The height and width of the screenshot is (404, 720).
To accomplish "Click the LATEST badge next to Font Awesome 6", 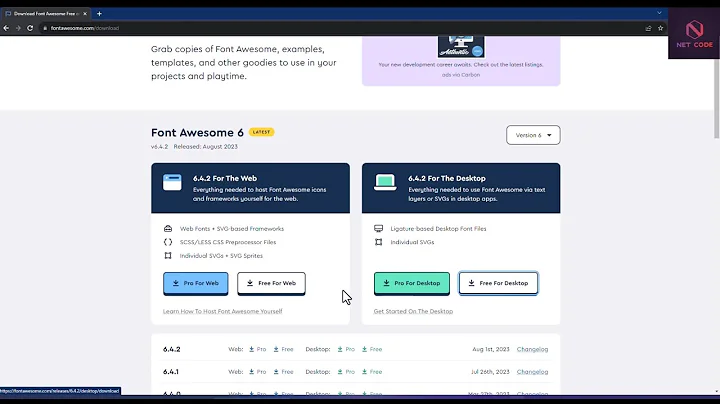I will pyautogui.click(x=261, y=132).
